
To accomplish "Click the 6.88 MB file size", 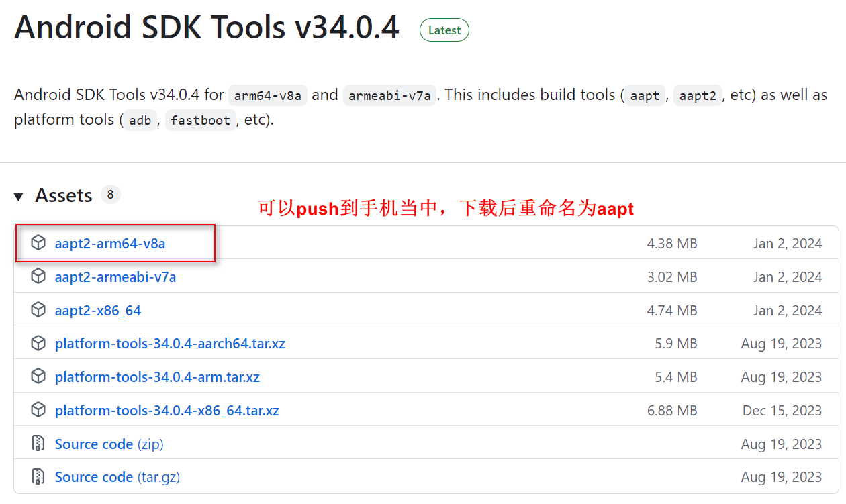I will (x=672, y=410).
